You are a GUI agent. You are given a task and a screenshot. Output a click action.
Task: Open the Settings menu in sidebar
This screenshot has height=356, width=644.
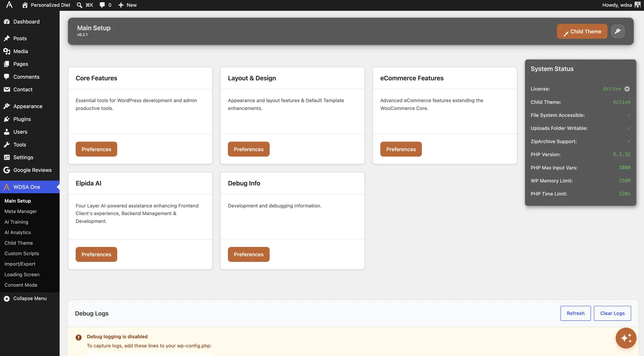[x=30, y=157]
